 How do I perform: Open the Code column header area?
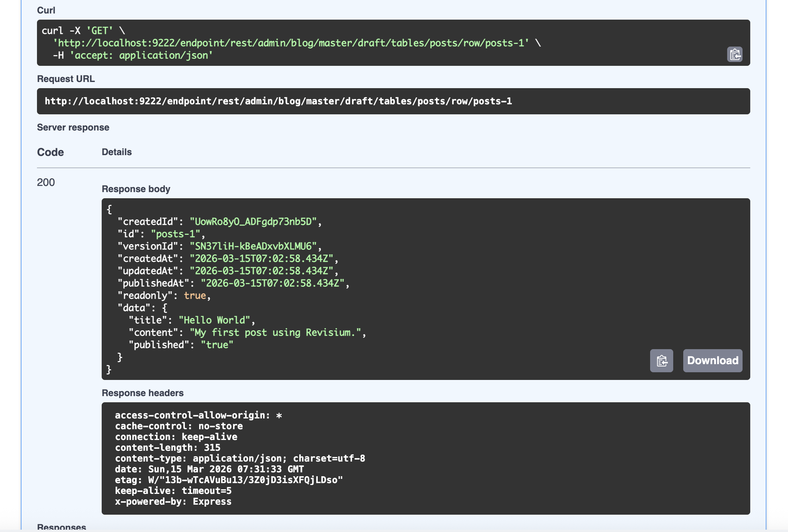pyautogui.click(x=50, y=152)
